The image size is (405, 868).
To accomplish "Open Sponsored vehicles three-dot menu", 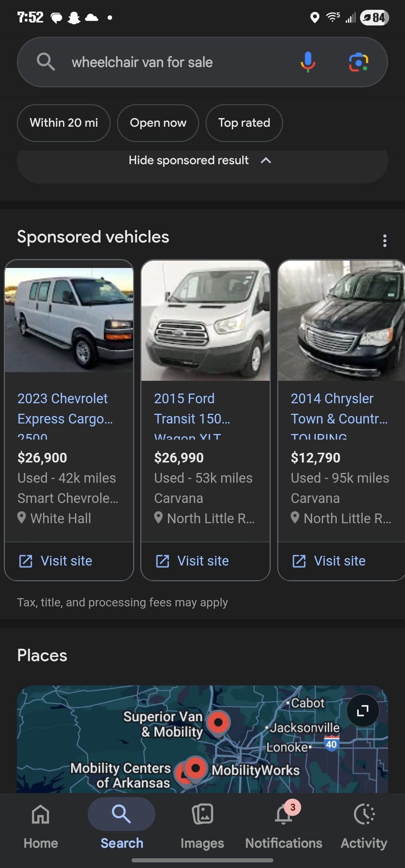I will [x=384, y=241].
